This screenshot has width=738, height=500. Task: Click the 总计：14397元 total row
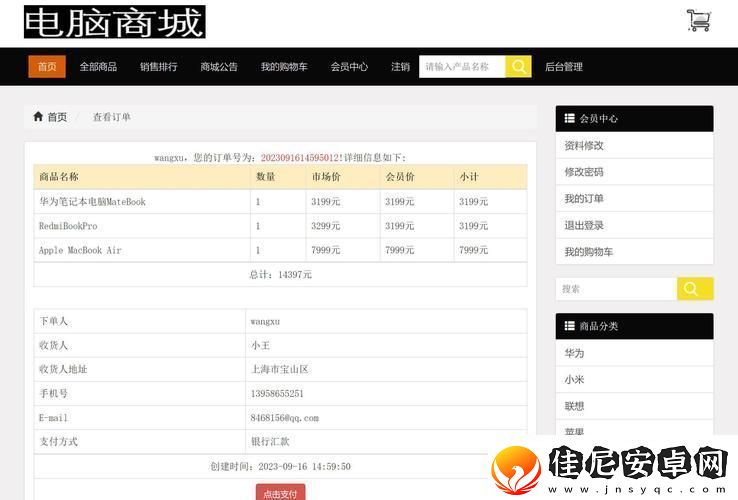click(x=281, y=274)
